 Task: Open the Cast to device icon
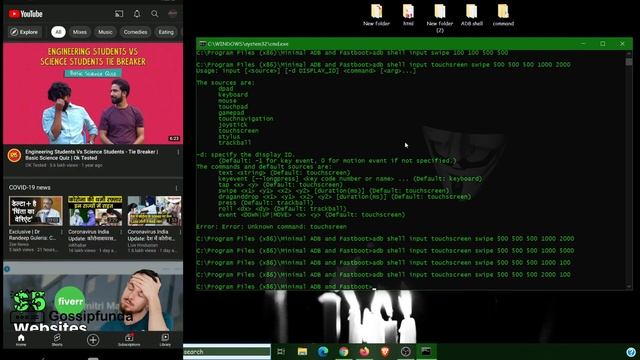(x=119, y=14)
